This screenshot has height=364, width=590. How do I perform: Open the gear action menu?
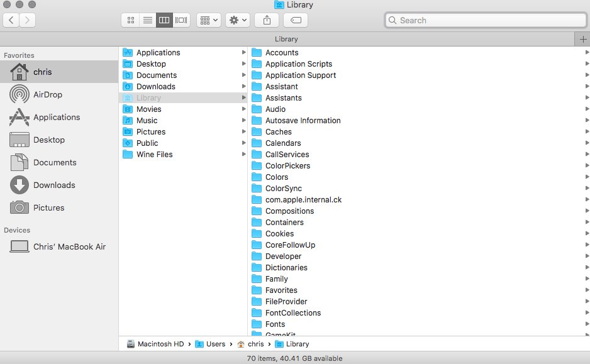coord(238,20)
